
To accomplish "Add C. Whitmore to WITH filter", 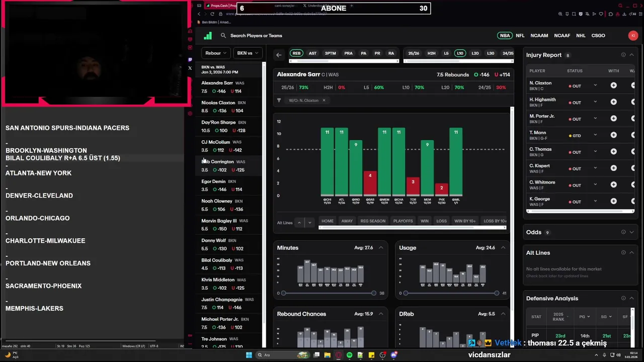I will pos(613,185).
